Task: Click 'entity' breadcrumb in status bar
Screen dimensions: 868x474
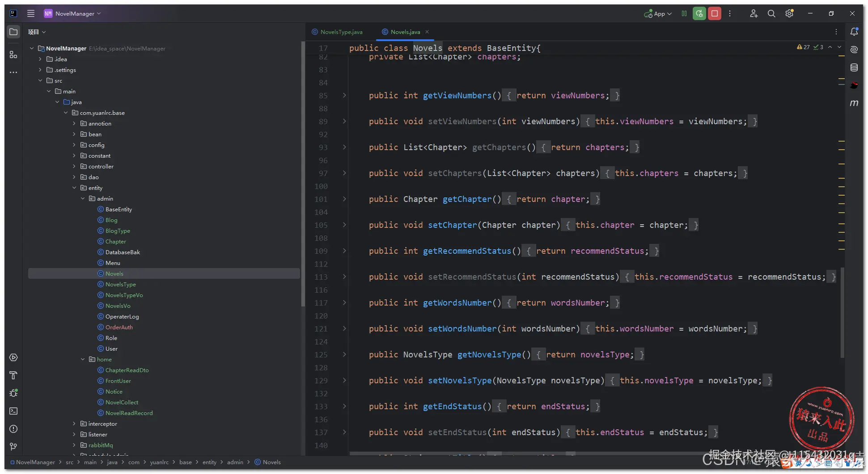Action: coord(209,462)
